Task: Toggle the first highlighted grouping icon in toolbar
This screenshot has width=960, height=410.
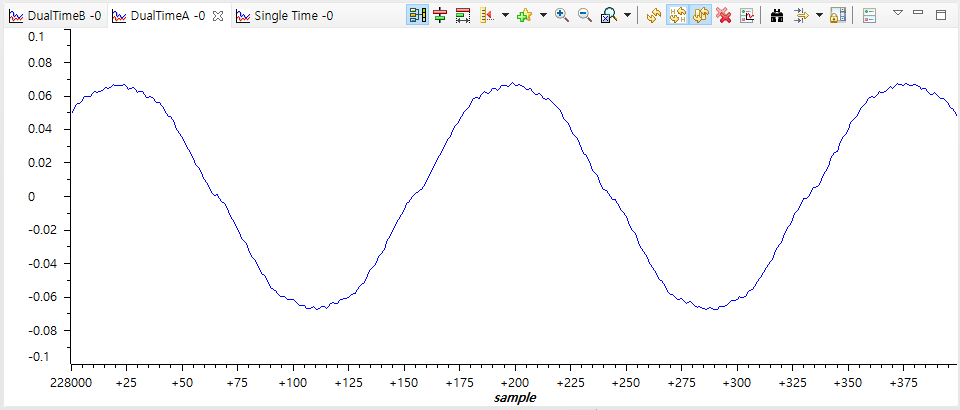Action: tap(418, 16)
